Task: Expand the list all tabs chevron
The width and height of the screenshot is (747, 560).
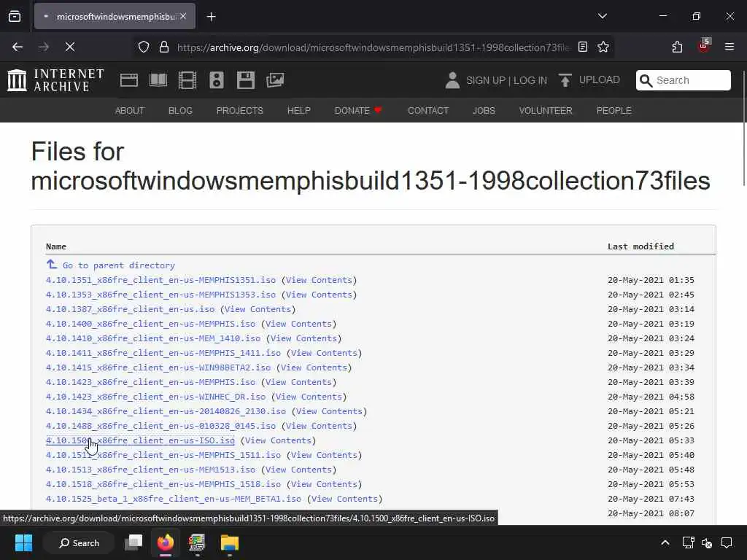Action: pyautogui.click(x=602, y=16)
